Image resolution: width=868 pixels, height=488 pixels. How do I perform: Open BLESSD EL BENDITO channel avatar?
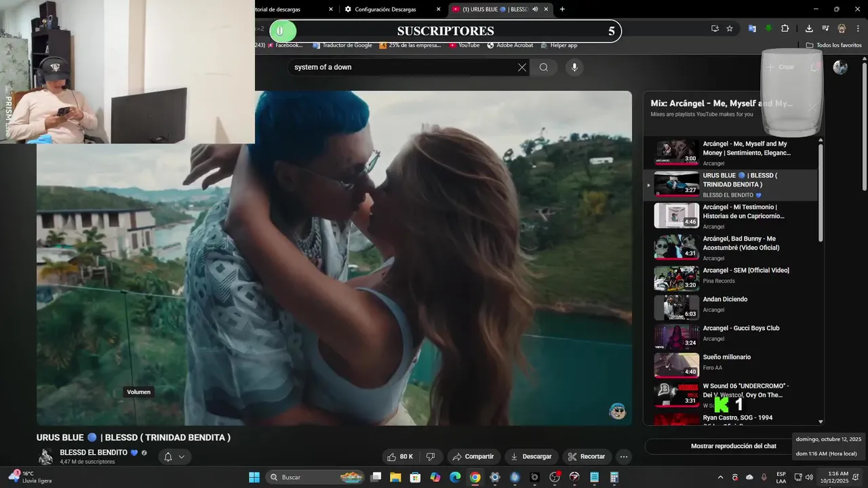pyautogui.click(x=45, y=457)
